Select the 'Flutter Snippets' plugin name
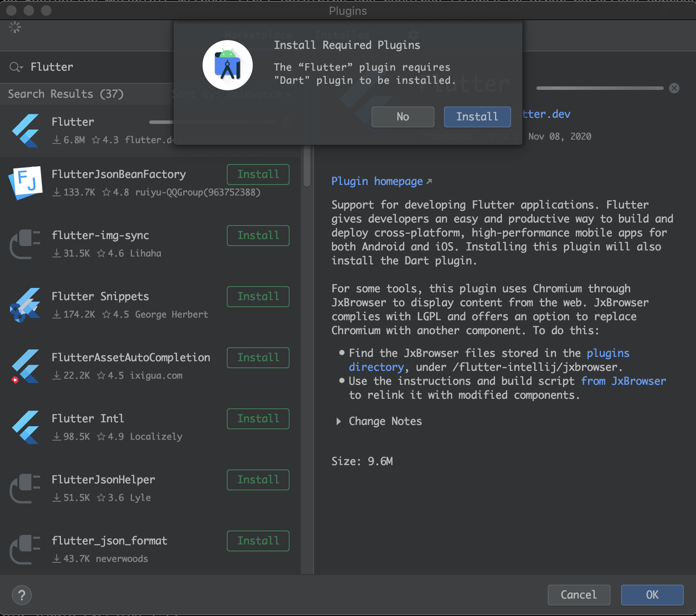 click(x=100, y=297)
